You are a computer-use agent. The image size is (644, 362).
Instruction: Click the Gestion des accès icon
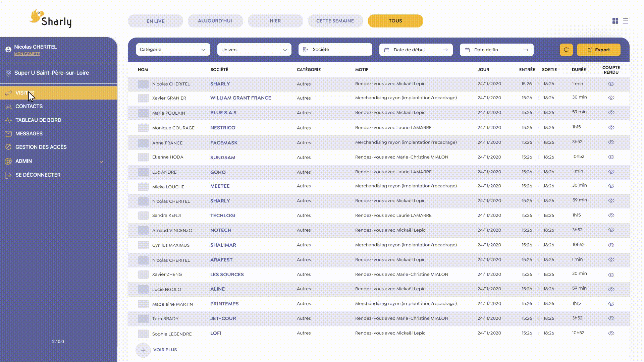pos(8,147)
